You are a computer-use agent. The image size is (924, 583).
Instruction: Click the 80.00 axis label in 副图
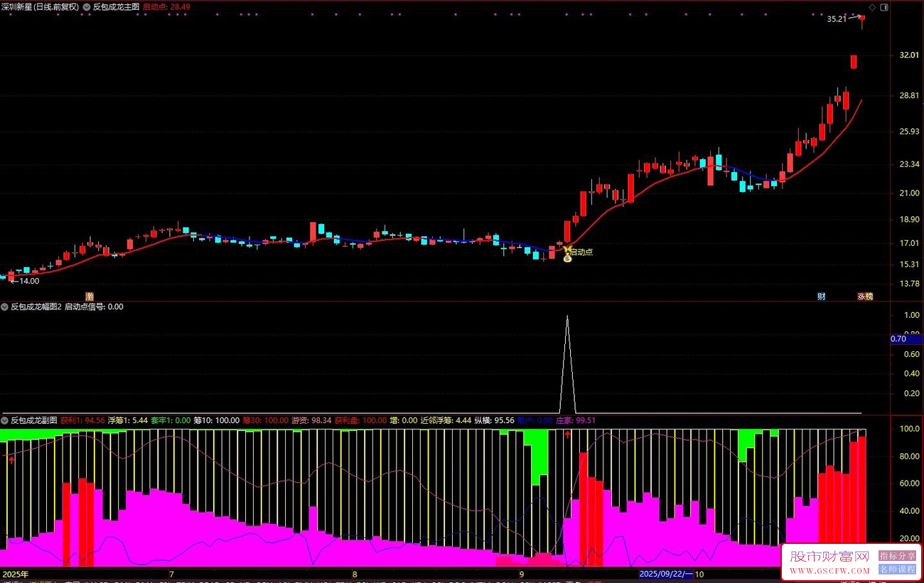click(910, 456)
